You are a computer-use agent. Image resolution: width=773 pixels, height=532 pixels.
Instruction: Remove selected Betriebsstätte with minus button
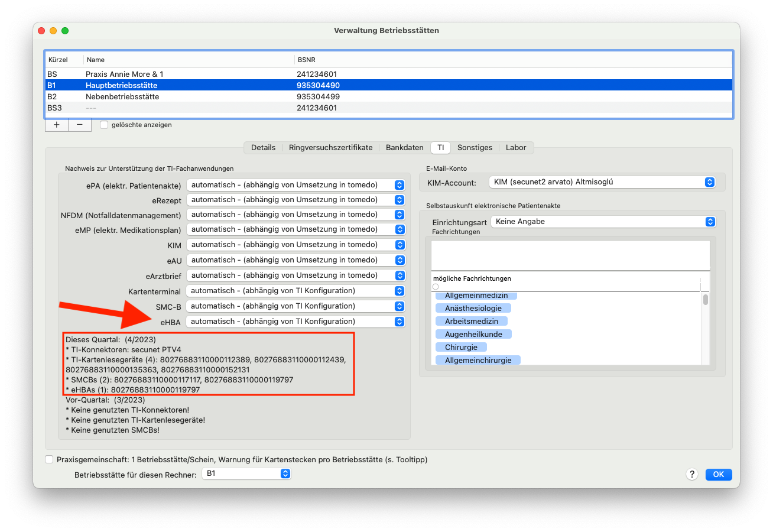(80, 125)
